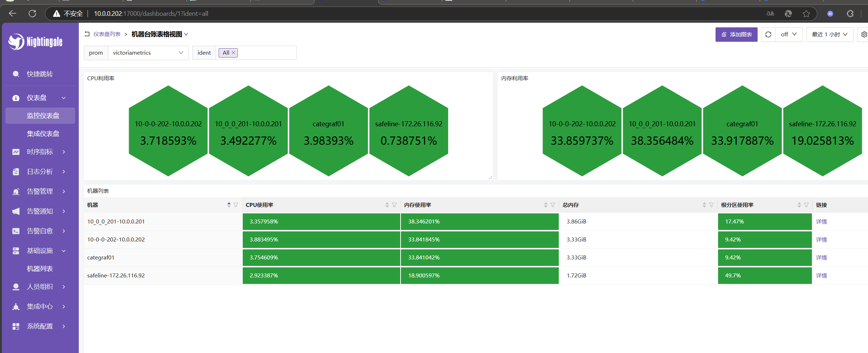
Task: Open 集成仪表盘 in the sidebar
Action: (x=43, y=134)
